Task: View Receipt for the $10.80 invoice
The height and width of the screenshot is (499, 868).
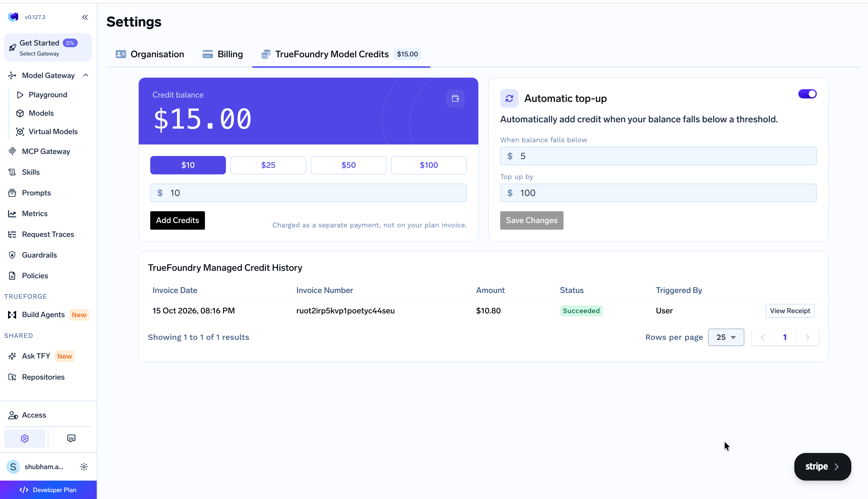Action: click(790, 311)
